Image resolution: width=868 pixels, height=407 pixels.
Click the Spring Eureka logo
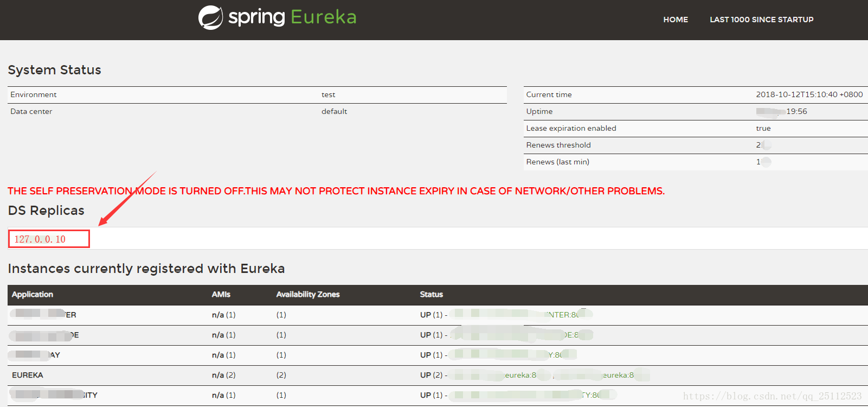tap(278, 17)
